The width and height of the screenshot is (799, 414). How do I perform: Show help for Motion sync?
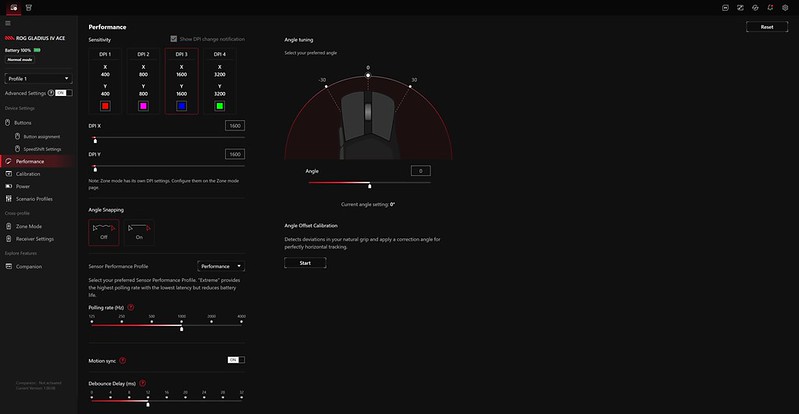(x=122, y=360)
